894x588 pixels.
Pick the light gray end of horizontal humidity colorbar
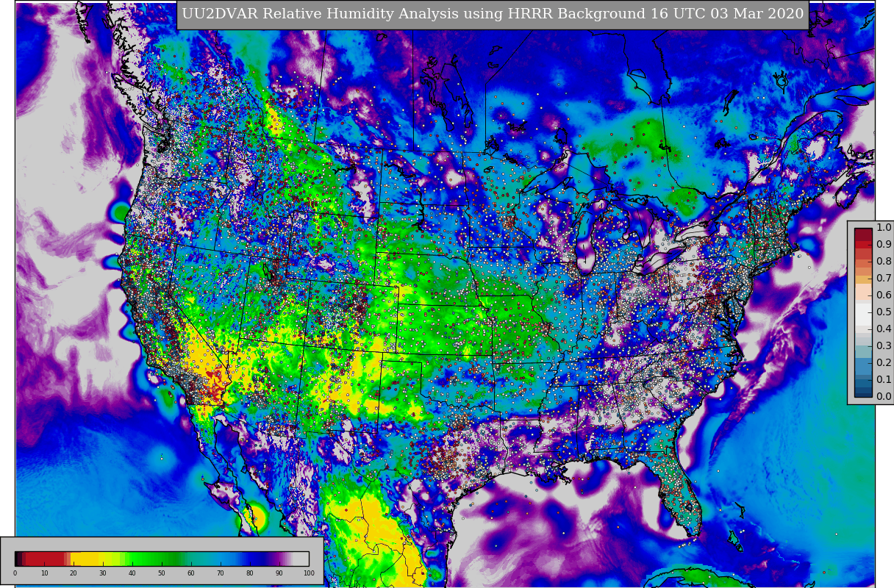click(301, 559)
